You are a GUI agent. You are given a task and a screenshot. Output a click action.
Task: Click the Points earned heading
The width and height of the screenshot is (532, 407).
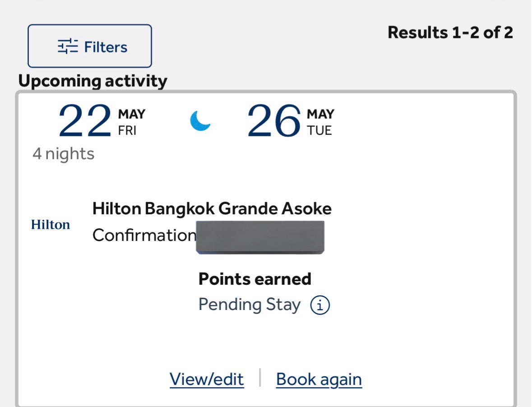point(255,279)
